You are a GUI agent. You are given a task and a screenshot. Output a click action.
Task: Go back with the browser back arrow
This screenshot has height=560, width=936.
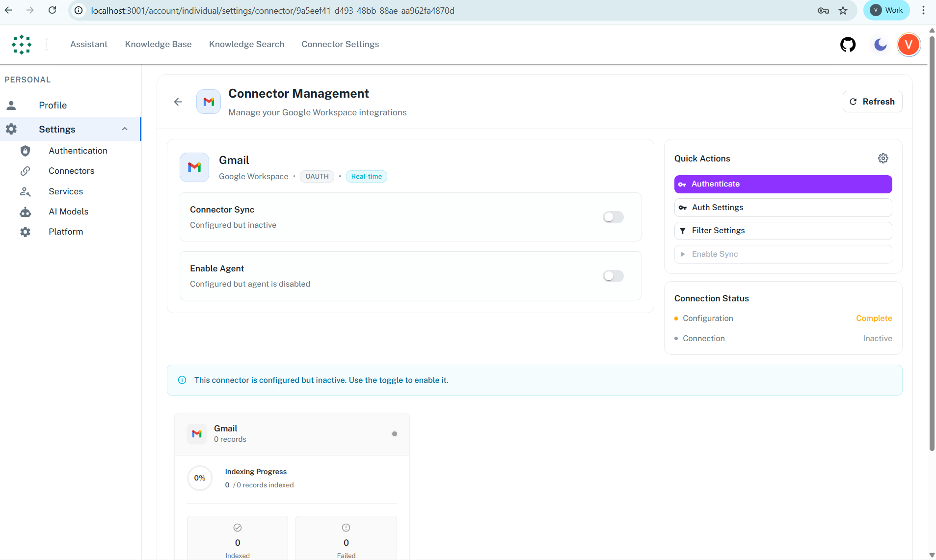pos(8,10)
